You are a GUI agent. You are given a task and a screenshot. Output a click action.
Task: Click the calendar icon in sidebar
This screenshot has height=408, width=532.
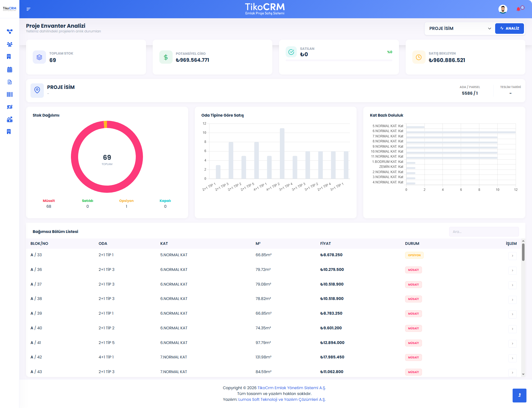[9, 70]
